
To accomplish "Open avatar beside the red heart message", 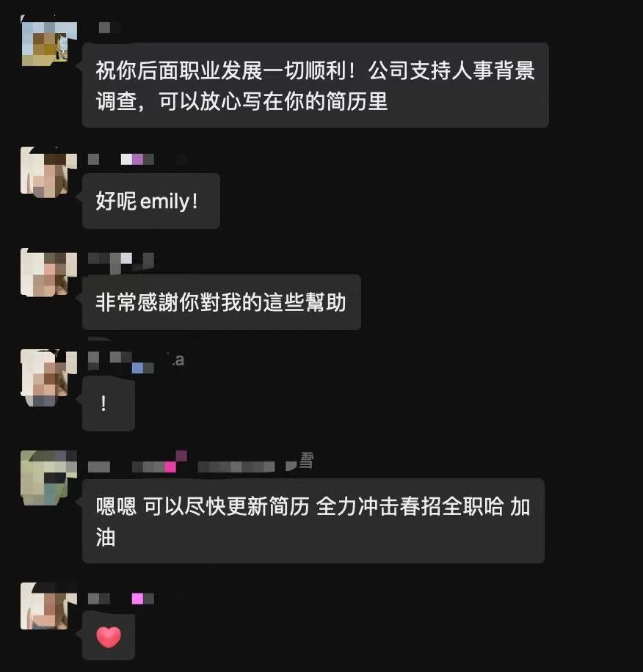I will coord(49,605).
